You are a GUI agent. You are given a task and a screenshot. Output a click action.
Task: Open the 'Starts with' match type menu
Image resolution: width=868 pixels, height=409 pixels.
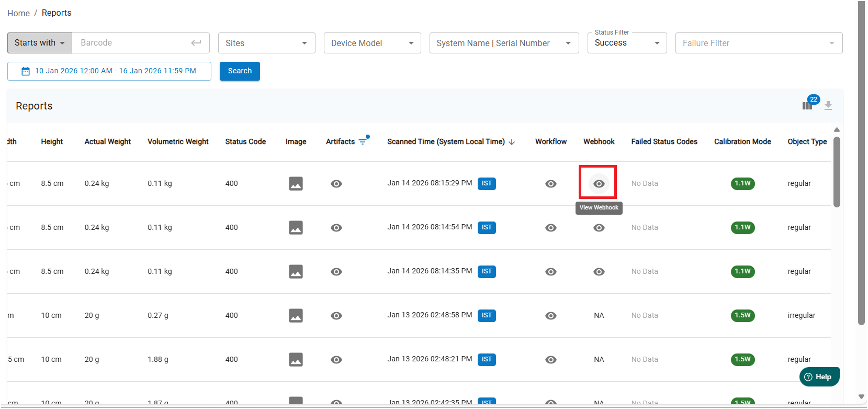[x=40, y=43]
